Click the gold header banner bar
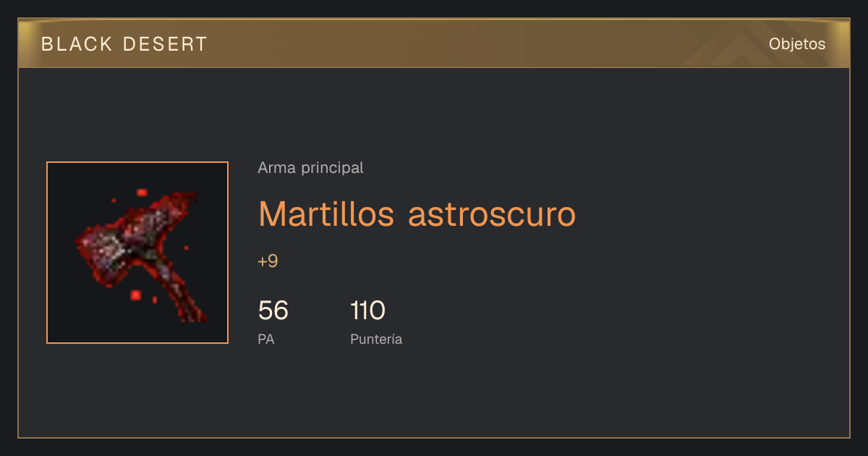Screen dimensions: 868x456 434,43
